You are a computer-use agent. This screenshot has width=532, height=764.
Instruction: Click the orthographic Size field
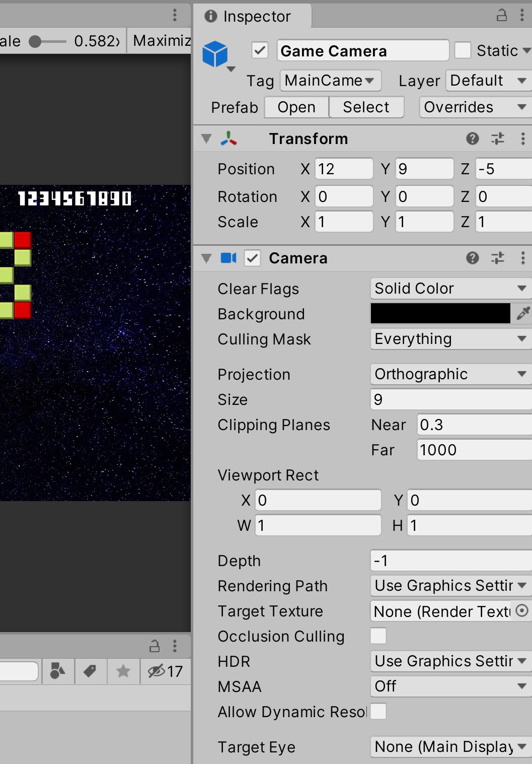click(451, 399)
